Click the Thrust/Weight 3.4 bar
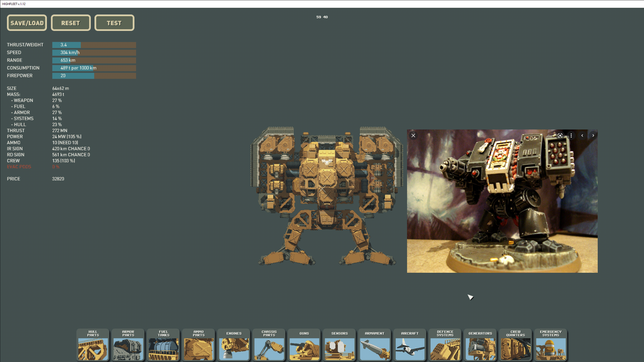 (x=94, y=45)
